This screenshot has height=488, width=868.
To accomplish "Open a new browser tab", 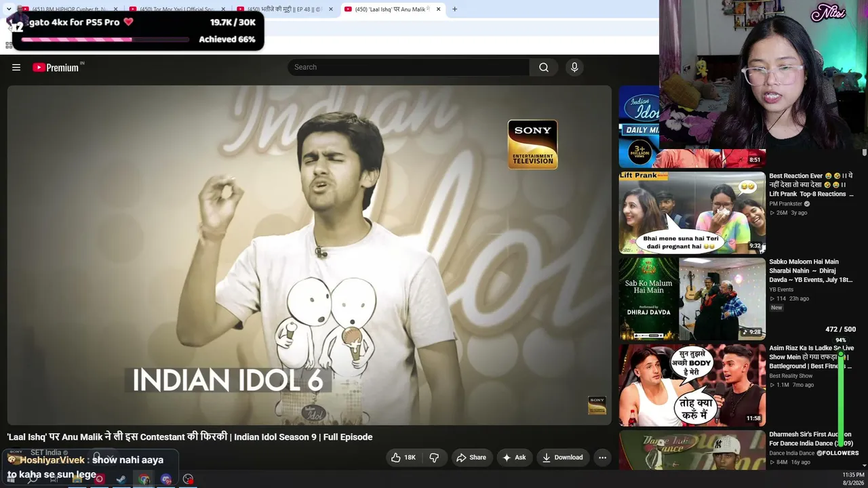I will coord(455,9).
